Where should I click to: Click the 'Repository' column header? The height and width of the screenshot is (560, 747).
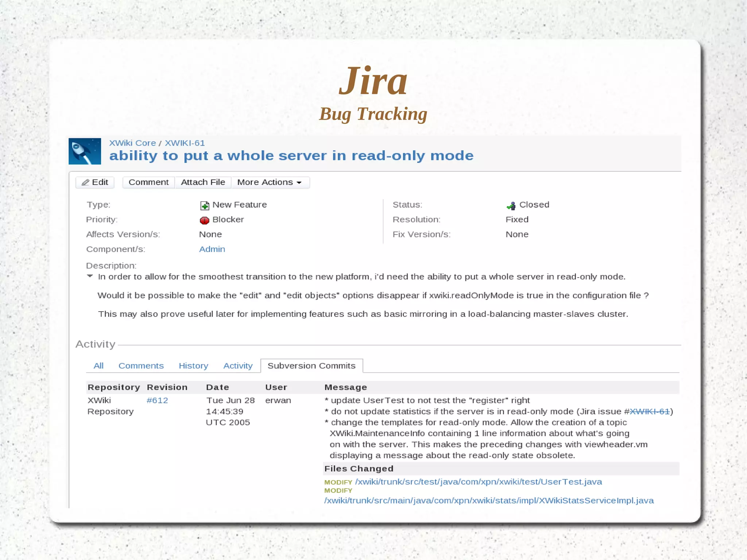tap(114, 387)
